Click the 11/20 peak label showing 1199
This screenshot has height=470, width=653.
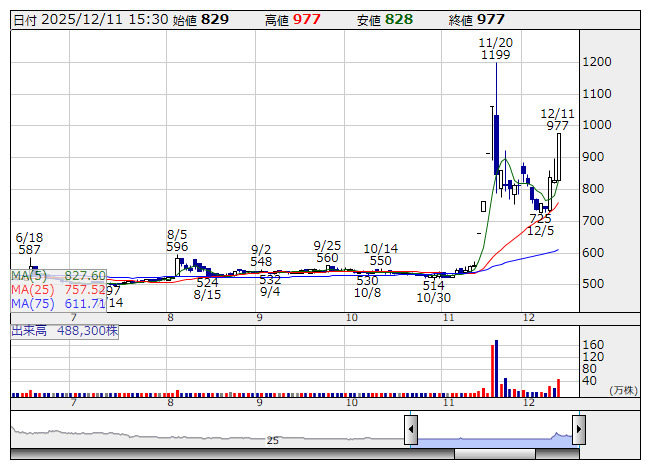coord(495,49)
